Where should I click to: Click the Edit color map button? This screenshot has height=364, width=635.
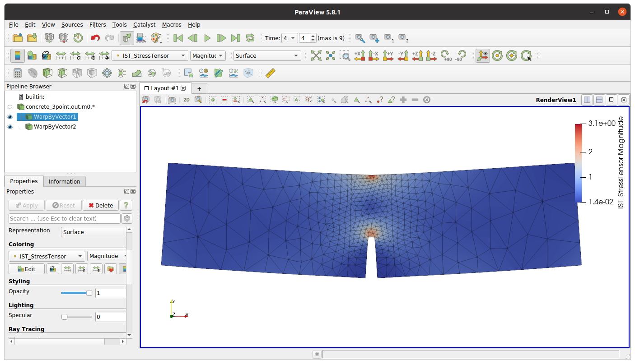point(27,269)
